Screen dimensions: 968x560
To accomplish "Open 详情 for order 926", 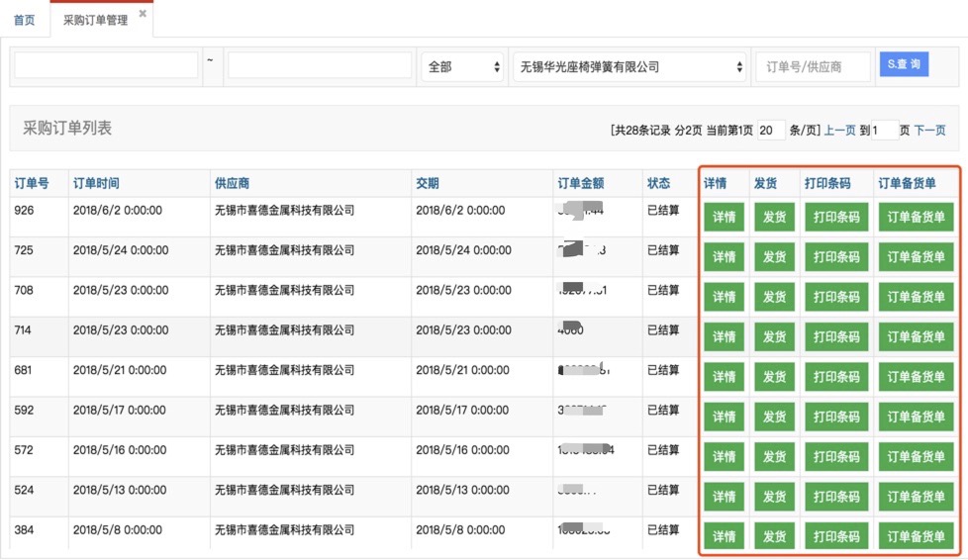I will (725, 217).
